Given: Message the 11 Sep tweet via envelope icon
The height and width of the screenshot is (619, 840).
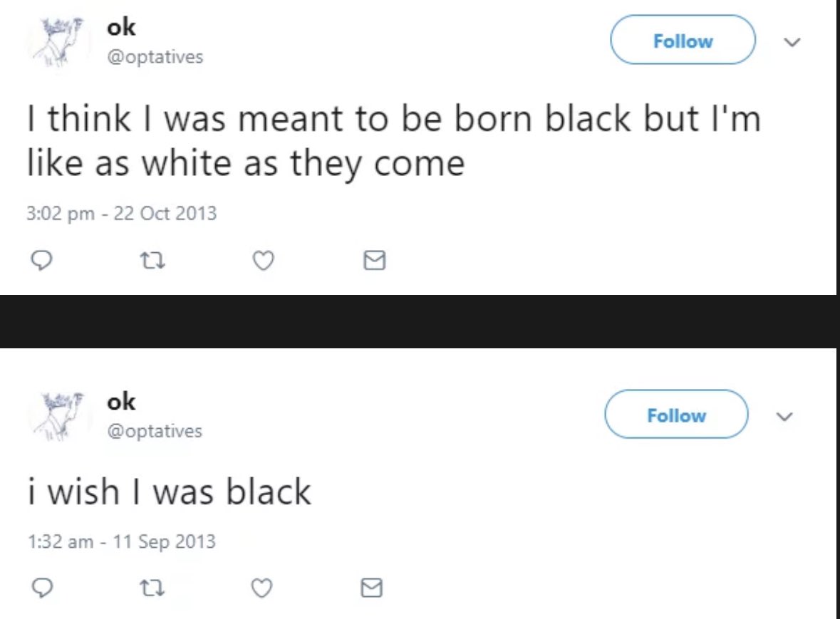Looking at the screenshot, I should pos(374,587).
